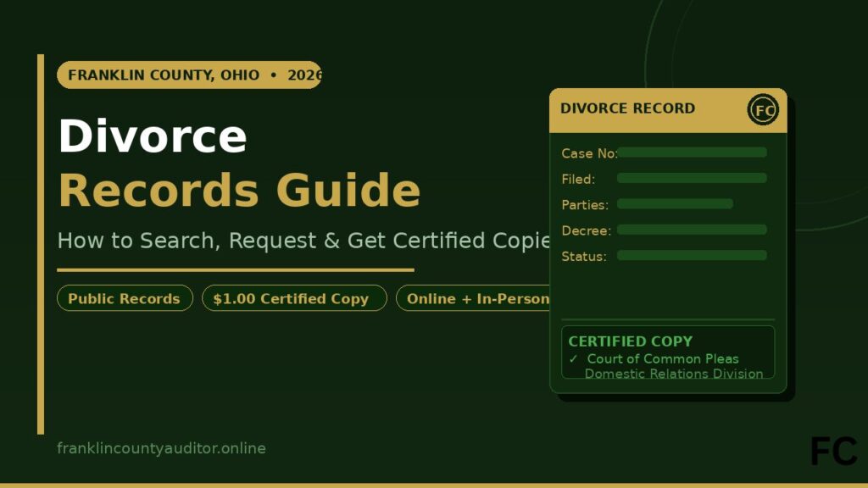Click the Case No: label

coord(589,153)
